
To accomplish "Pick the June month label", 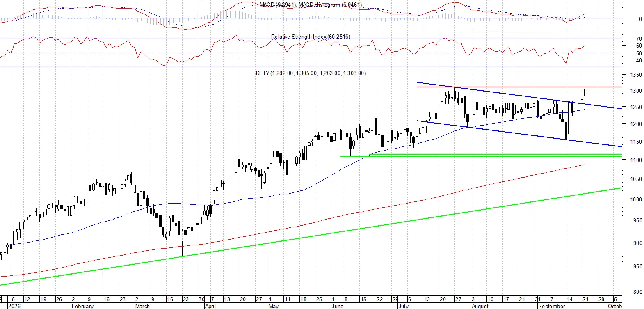I will pos(337,306).
